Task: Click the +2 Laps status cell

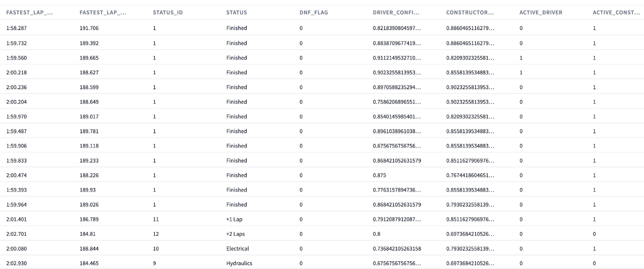Action: tap(235, 234)
